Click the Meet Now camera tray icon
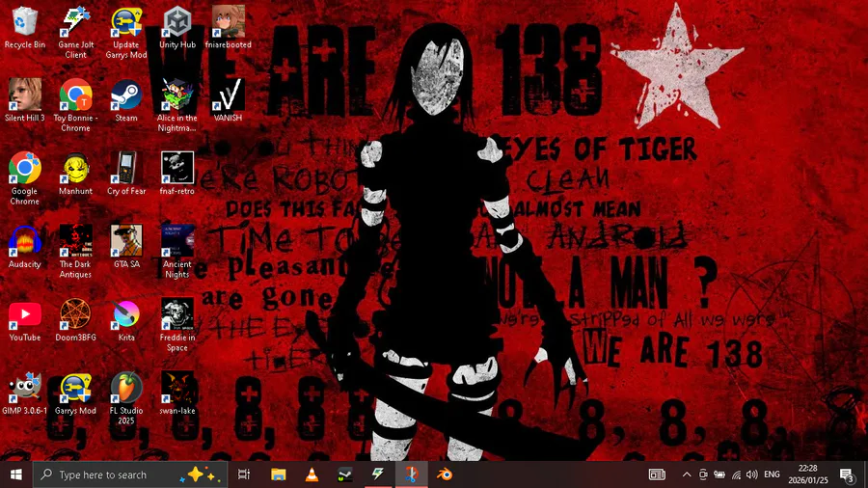 click(702, 474)
